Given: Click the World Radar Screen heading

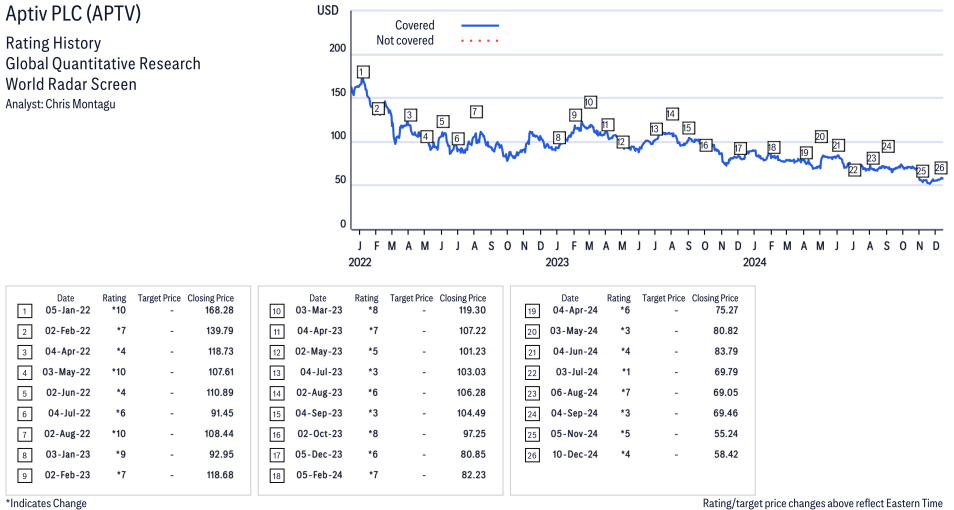Looking at the screenshot, I should [x=71, y=84].
